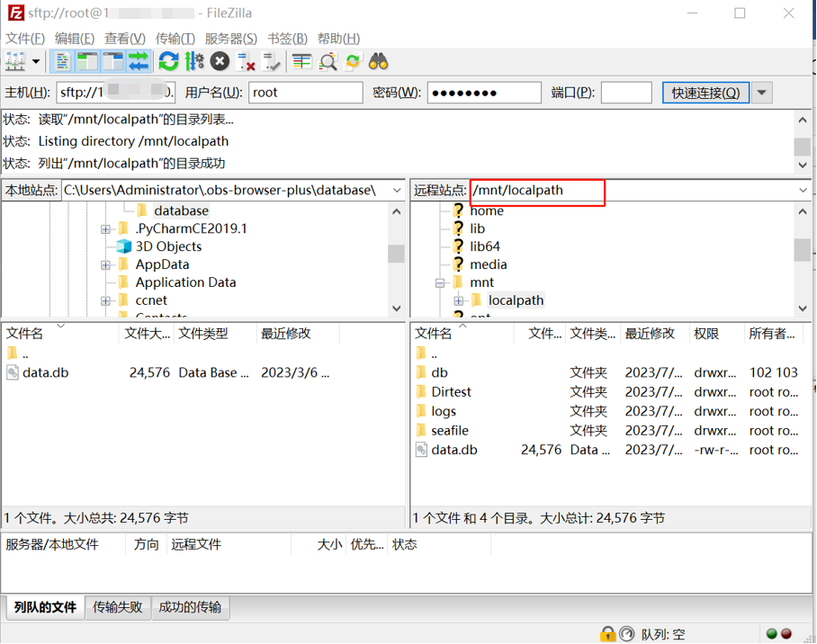Select remote file data.db

click(x=453, y=451)
